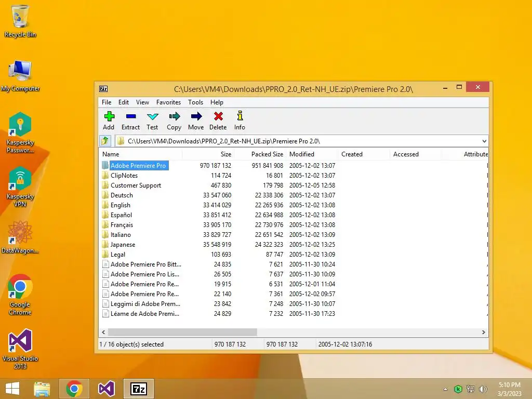Run the Test archive tool
Image resolution: width=532 pixels, height=399 pixels.
pos(152,121)
